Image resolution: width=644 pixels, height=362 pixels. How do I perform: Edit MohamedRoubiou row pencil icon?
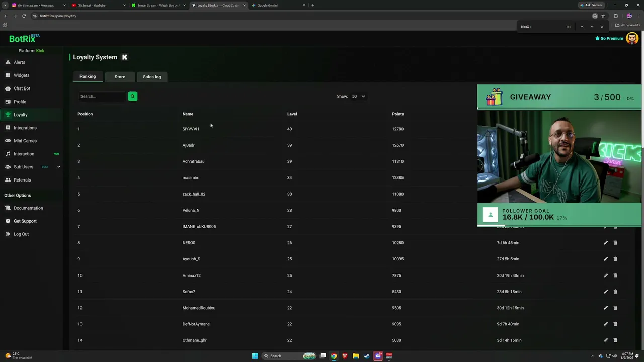coord(606,308)
